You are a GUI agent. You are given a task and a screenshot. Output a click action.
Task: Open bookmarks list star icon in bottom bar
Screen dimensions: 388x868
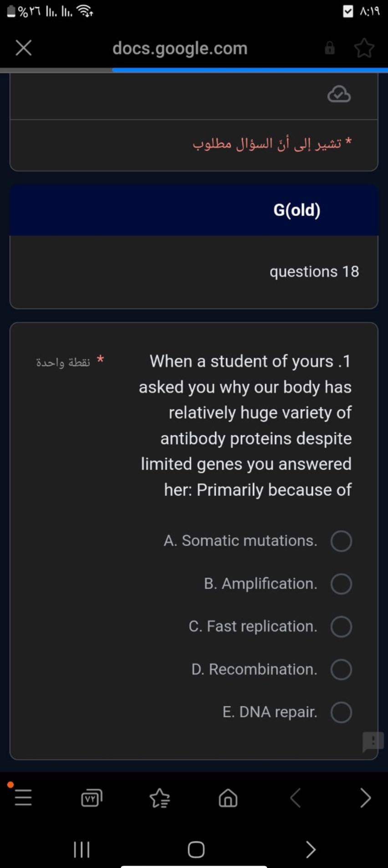[x=160, y=798]
